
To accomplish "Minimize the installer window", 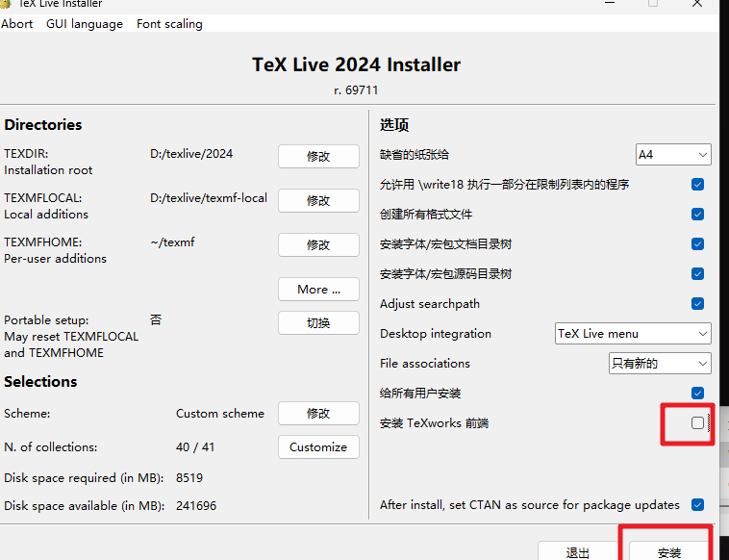I will pos(610,3).
